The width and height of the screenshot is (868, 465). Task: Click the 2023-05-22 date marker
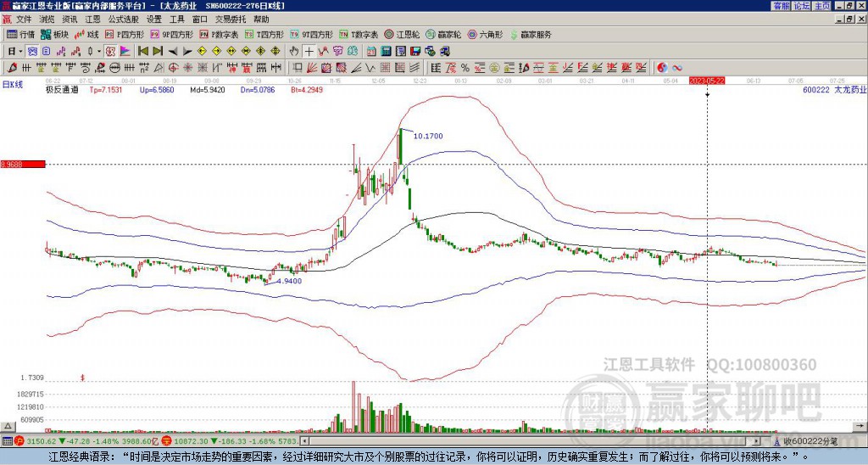(707, 81)
